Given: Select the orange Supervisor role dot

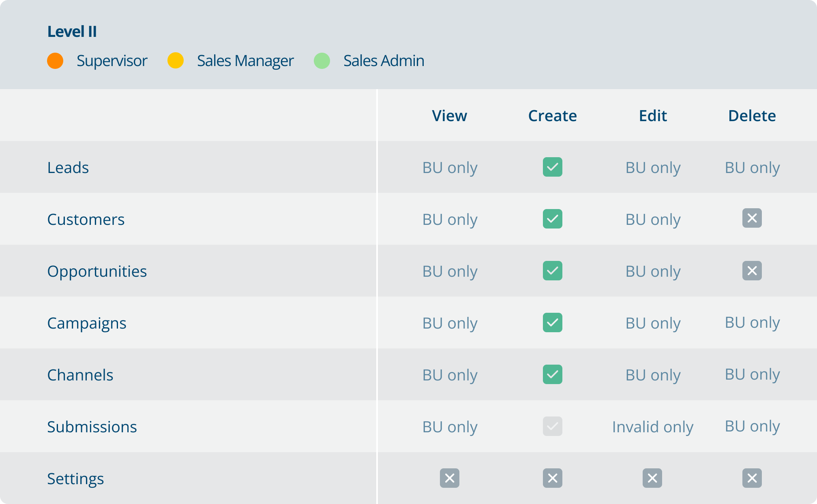Looking at the screenshot, I should click(x=55, y=61).
